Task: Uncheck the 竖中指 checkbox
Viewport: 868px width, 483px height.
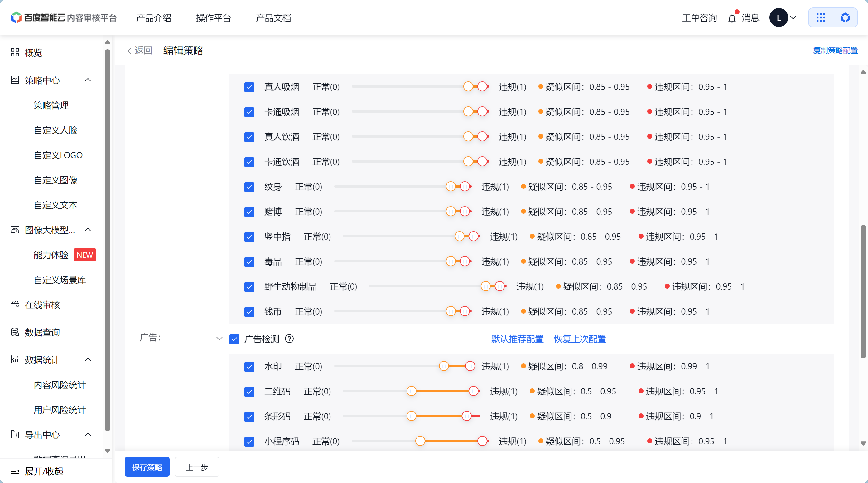Action: (249, 237)
